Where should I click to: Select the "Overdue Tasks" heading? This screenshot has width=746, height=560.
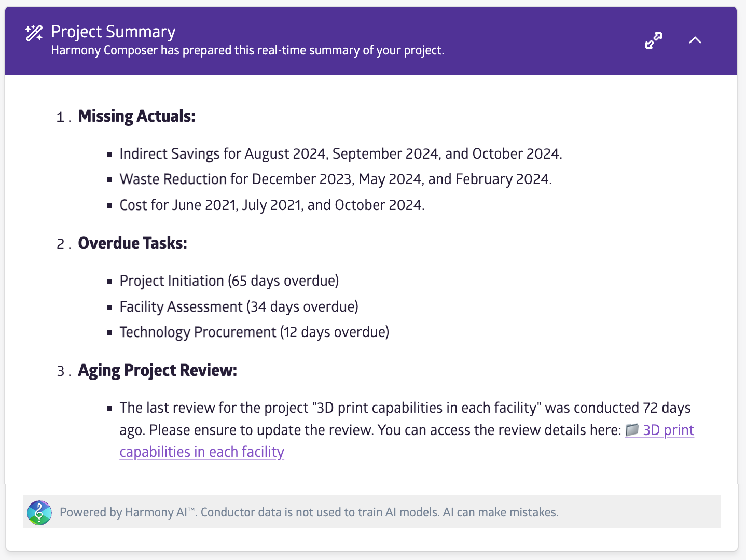pos(132,243)
